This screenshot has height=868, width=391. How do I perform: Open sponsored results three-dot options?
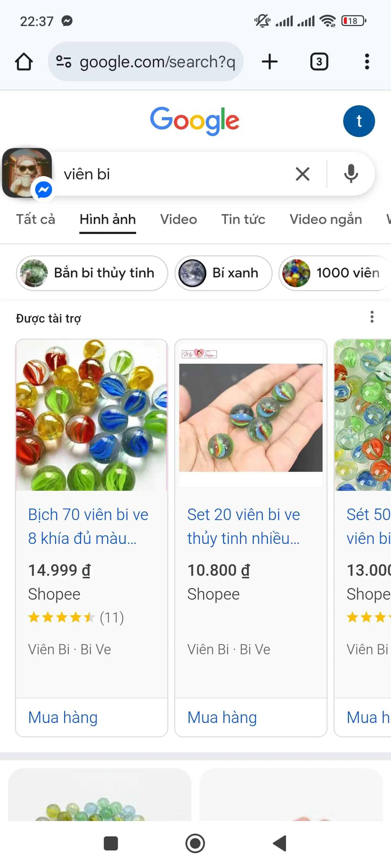372,317
